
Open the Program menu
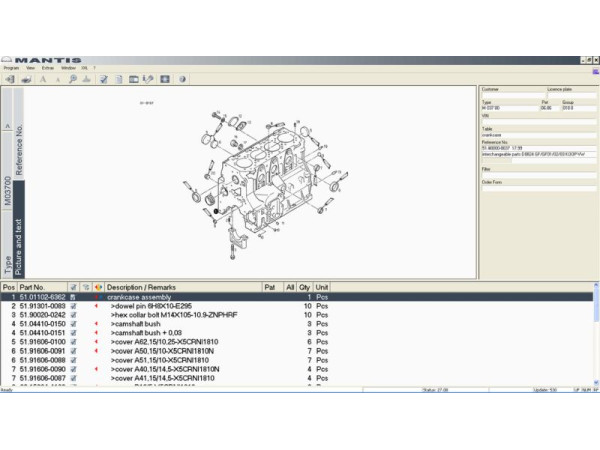click(x=11, y=67)
